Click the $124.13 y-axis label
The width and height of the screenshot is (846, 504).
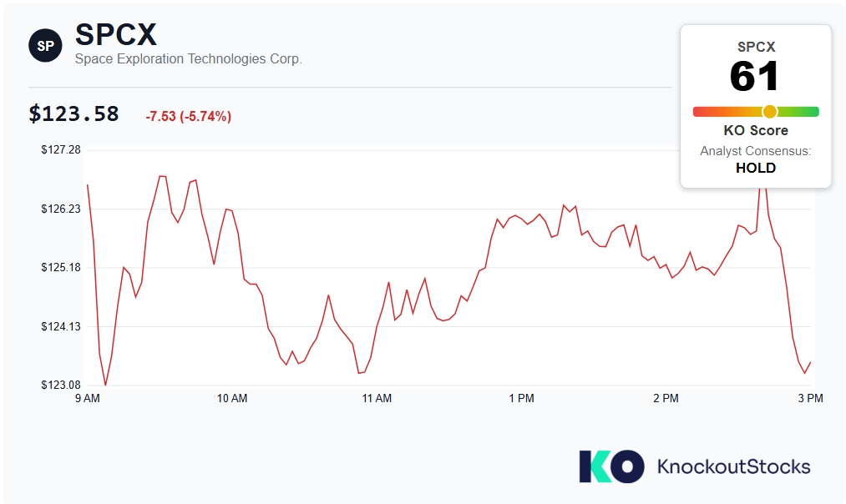pos(61,326)
